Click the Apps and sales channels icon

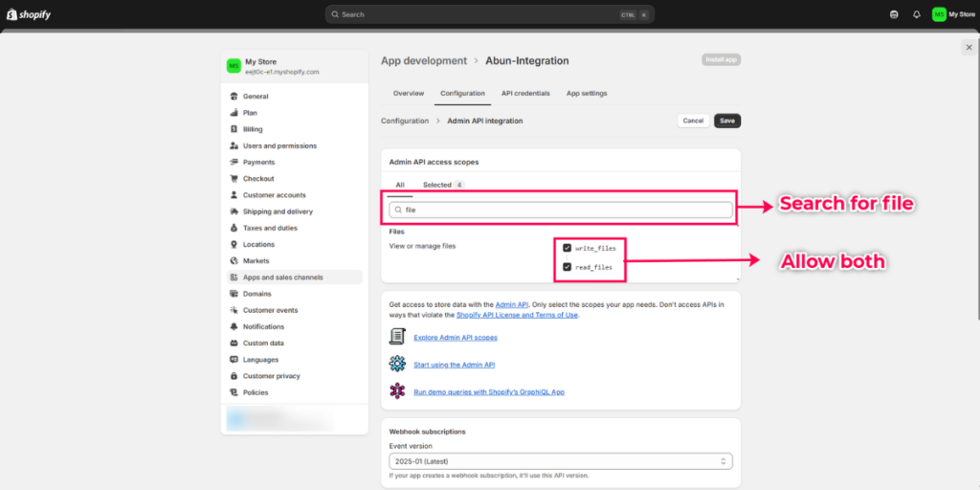[x=234, y=278]
